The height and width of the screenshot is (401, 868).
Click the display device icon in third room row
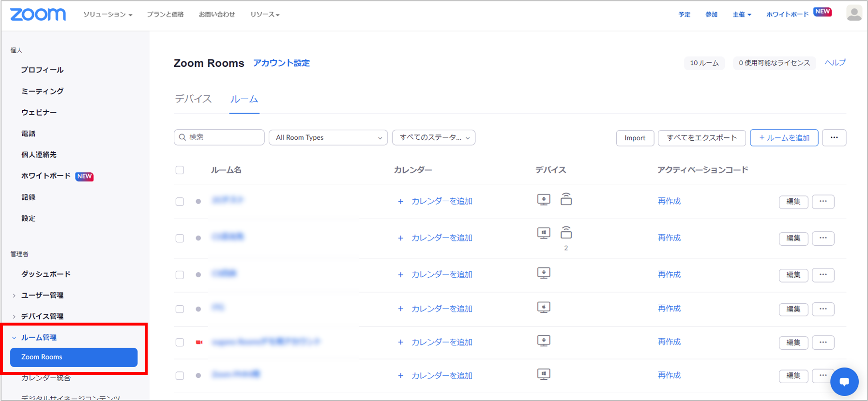click(544, 273)
